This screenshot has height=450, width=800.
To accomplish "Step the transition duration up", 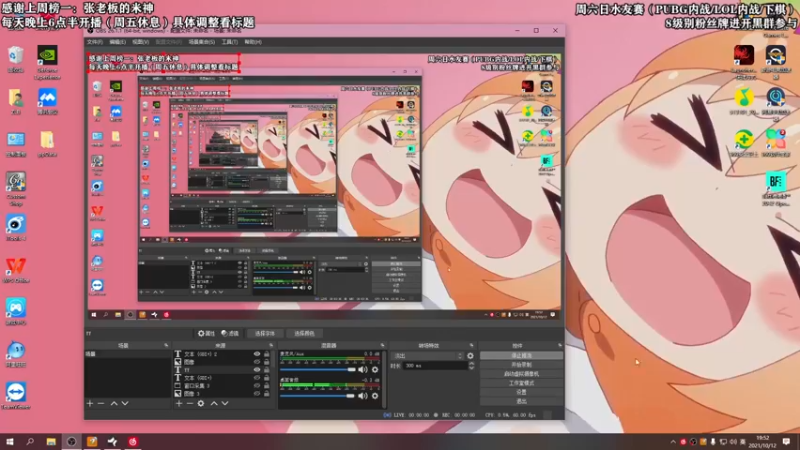I will [471, 364].
